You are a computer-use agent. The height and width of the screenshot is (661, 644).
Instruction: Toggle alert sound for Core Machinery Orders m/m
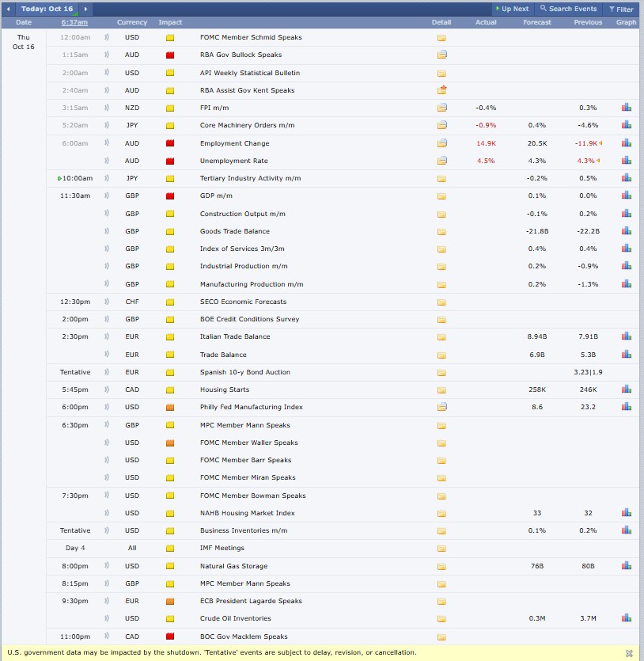click(x=108, y=125)
